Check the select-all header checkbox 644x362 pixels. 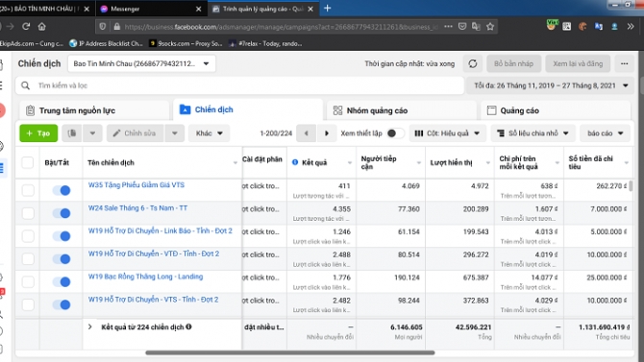tap(28, 162)
